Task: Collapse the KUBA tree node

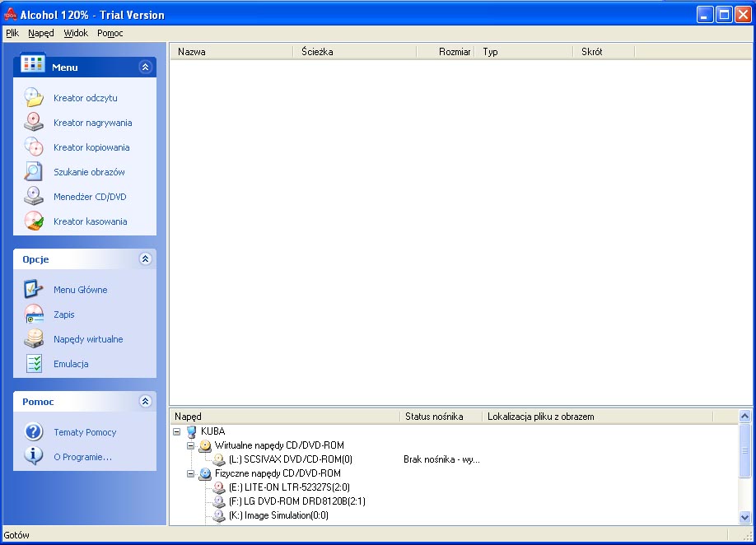Action: point(177,431)
